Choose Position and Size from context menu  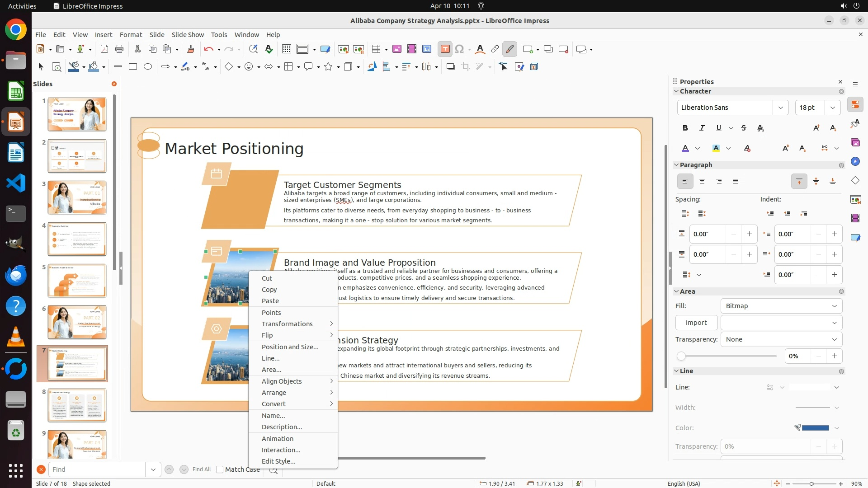[x=290, y=347]
